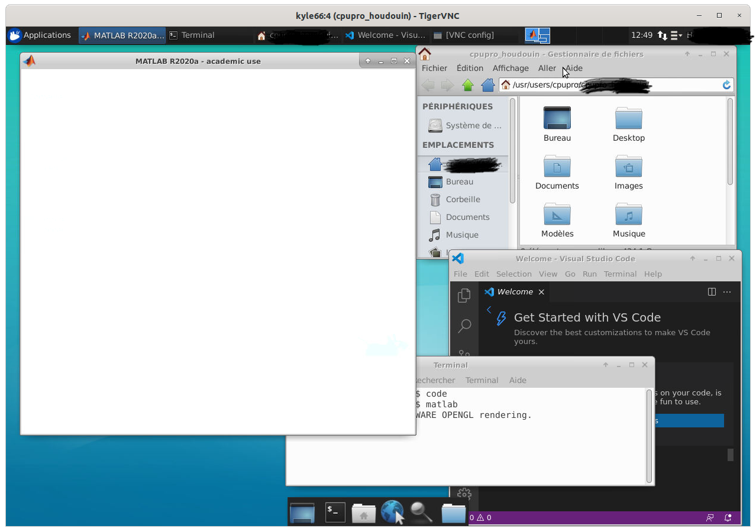Select the Bureau folder icon in file view
Screen dimensions: 756x532
[x=557, y=124]
